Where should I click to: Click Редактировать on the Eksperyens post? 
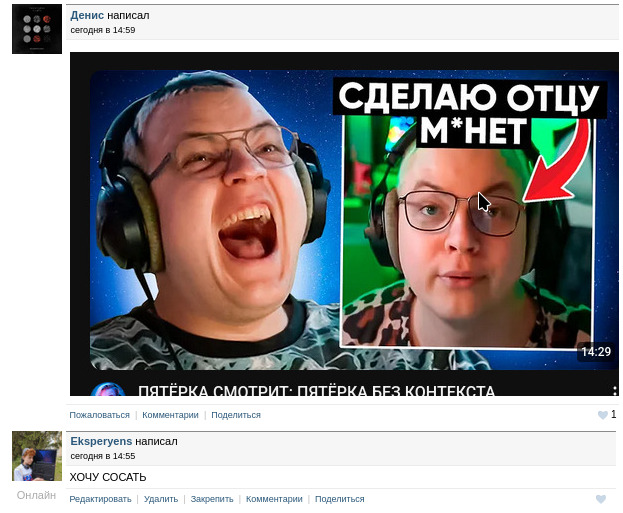pos(100,499)
